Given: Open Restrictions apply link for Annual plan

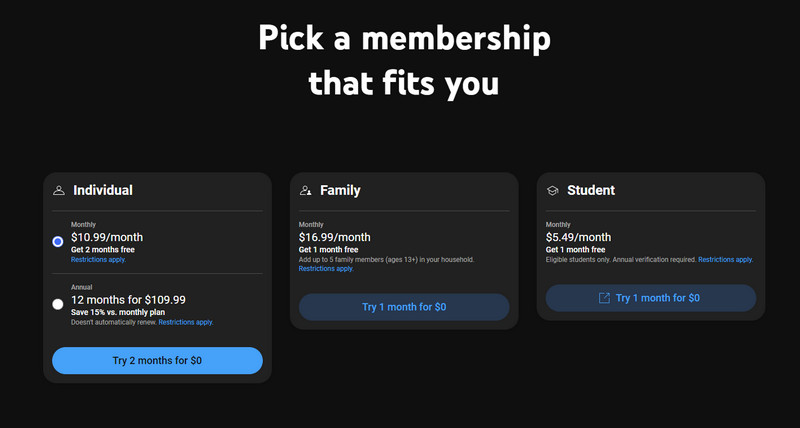Looking at the screenshot, I should tap(186, 322).
